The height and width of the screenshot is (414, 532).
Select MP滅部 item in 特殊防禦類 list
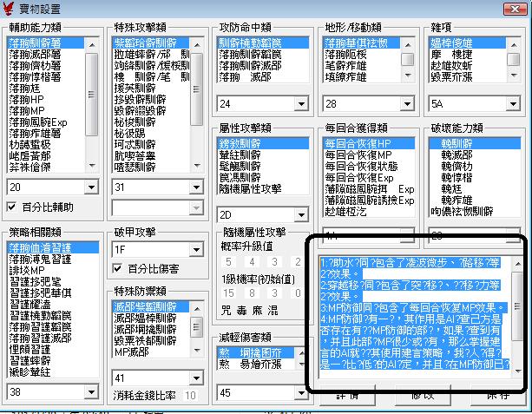pos(132,352)
